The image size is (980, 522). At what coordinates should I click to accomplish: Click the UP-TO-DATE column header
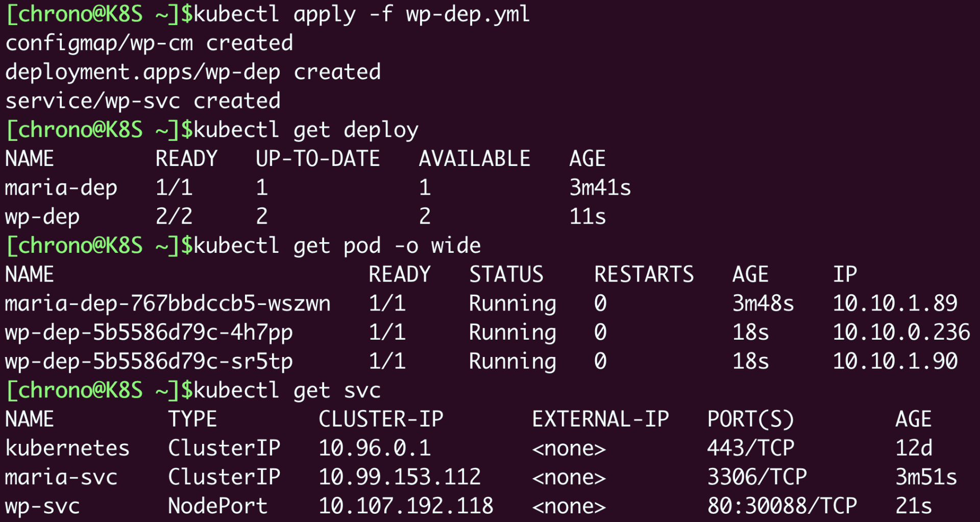click(x=317, y=159)
